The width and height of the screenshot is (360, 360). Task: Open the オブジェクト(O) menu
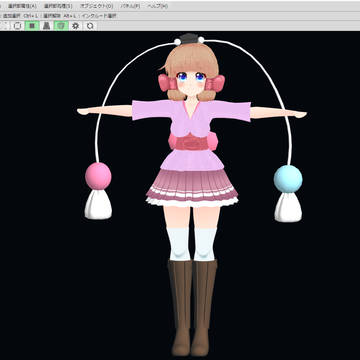click(x=96, y=6)
